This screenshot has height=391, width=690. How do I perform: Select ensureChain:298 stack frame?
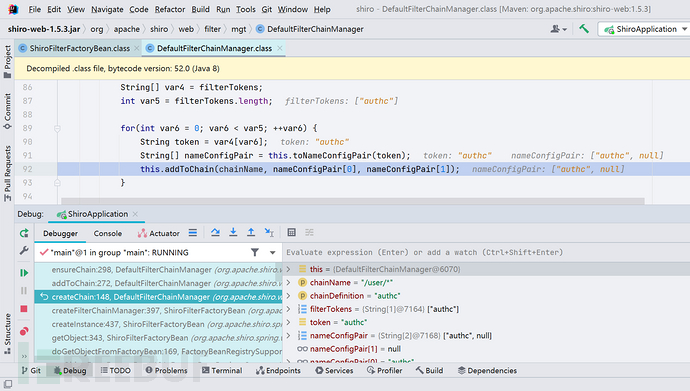point(158,270)
